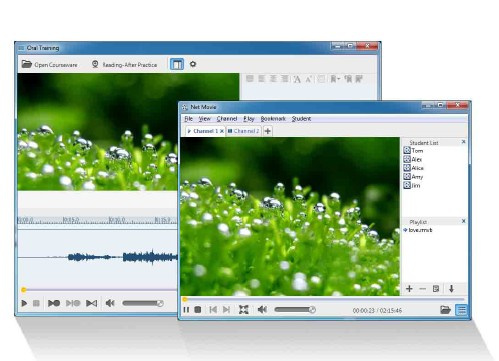Play audio in Oral Training window
The width and height of the screenshot is (499, 361).
(24, 303)
